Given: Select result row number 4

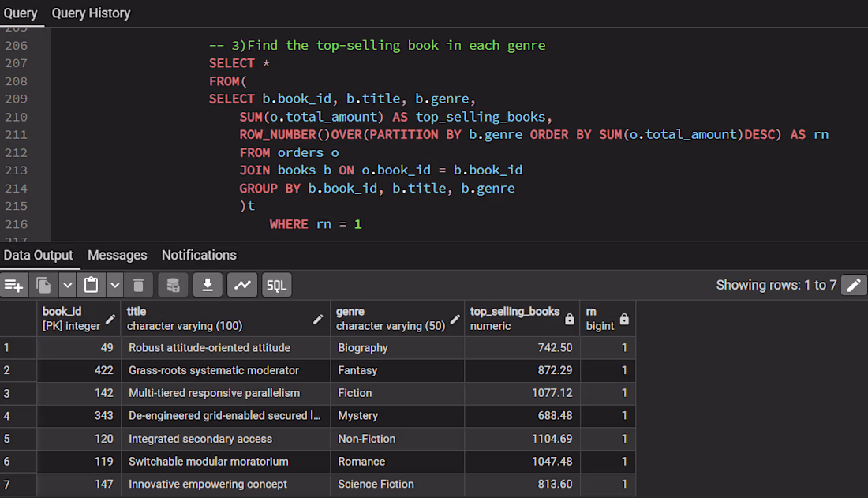Looking at the screenshot, I should point(18,416).
